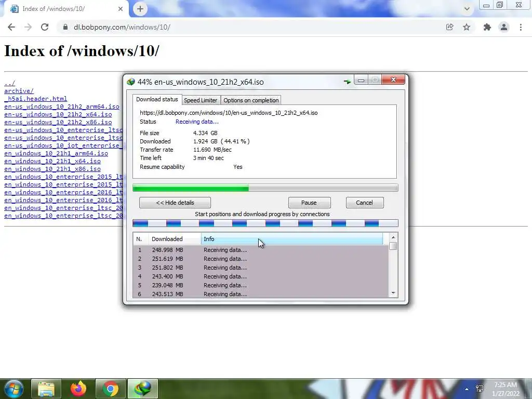Open Chrome three-dot menu
The height and width of the screenshot is (399, 532).
pos(521,27)
